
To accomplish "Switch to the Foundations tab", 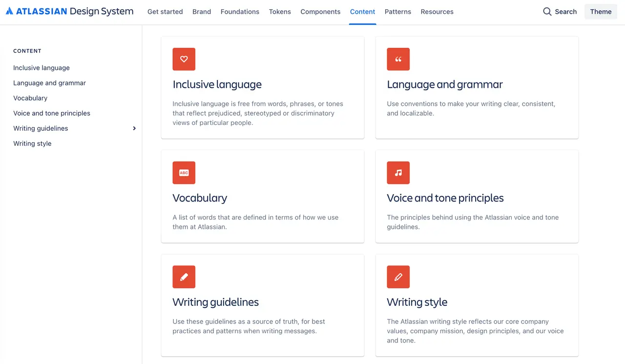I will tap(240, 12).
